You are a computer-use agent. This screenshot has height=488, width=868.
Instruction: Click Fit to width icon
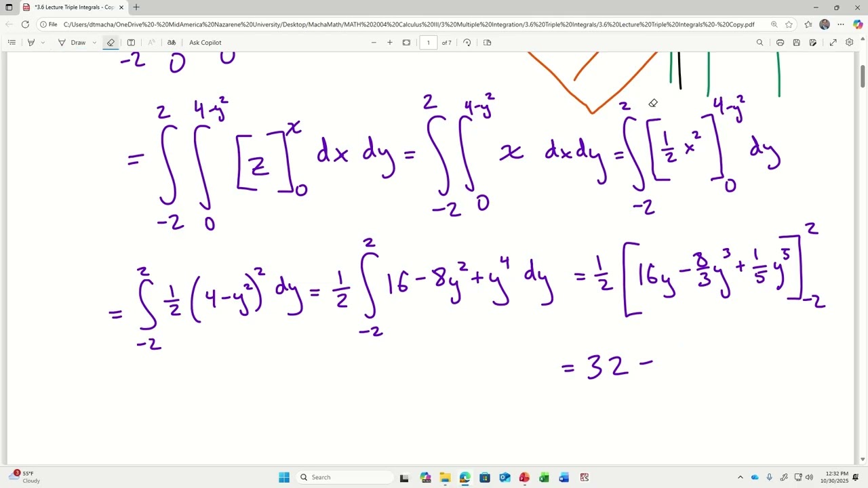pos(406,42)
